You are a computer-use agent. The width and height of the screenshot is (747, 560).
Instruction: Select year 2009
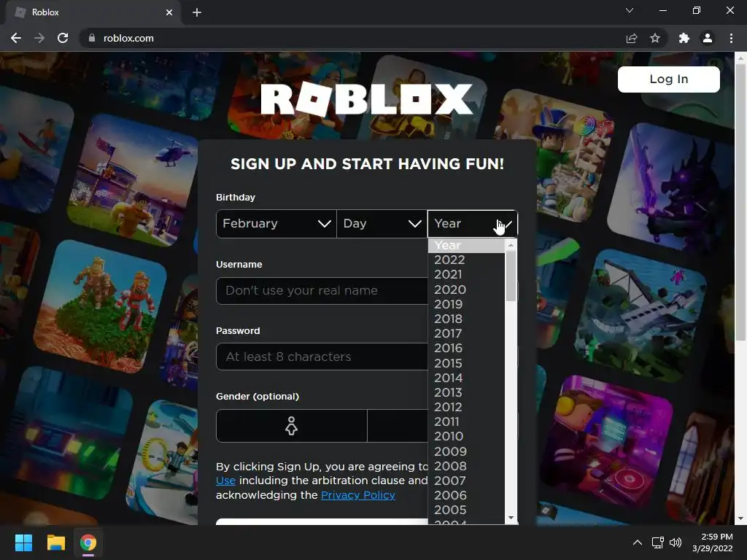tap(466, 451)
